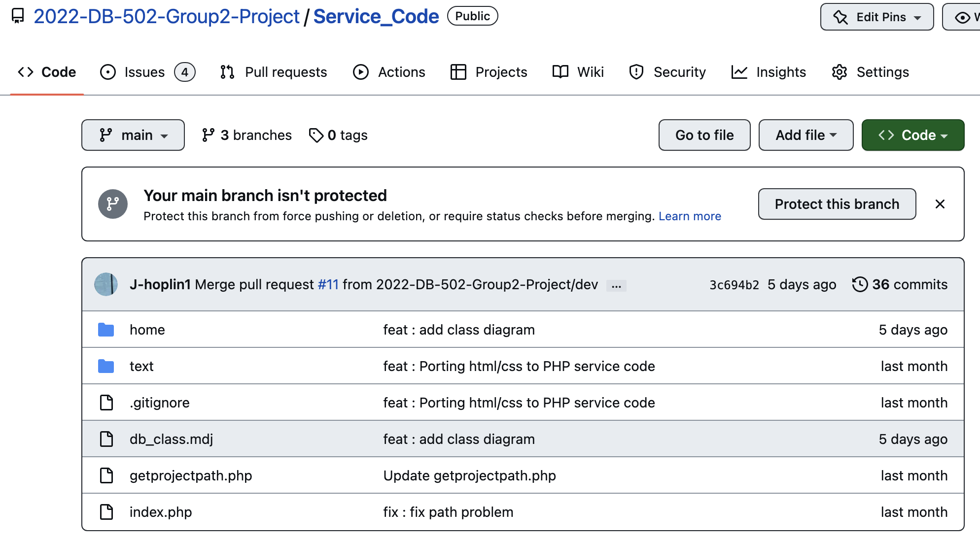Screen dimensions: 980x541
Task: Open pull request #11 link
Action: click(328, 284)
